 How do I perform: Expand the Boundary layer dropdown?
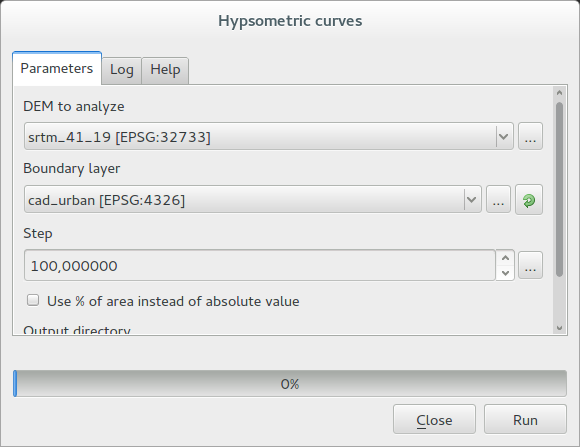pyautogui.click(x=472, y=200)
